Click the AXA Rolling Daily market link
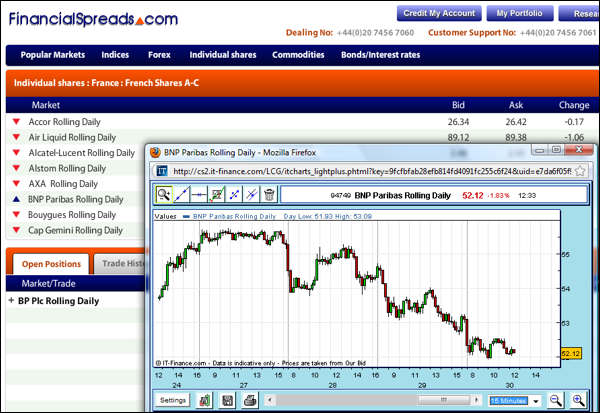Image resolution: width=600 pixels, height=413 pixels. tap(63, 184)
